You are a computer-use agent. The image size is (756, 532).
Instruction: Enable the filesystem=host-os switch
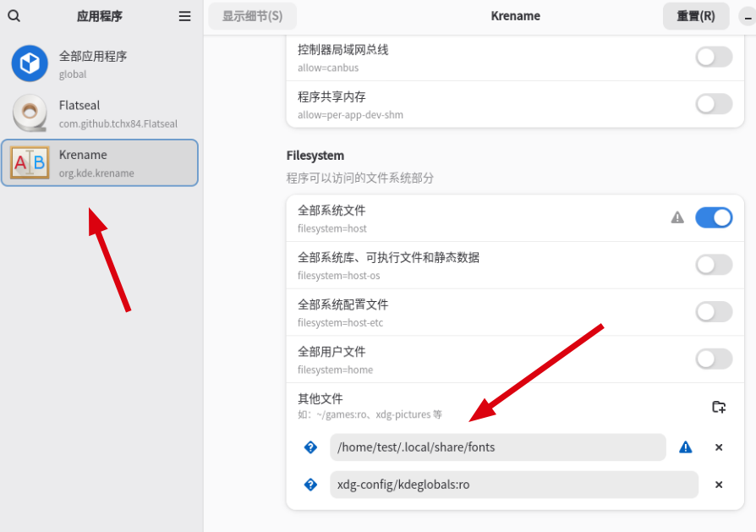(x=714, y=265)
